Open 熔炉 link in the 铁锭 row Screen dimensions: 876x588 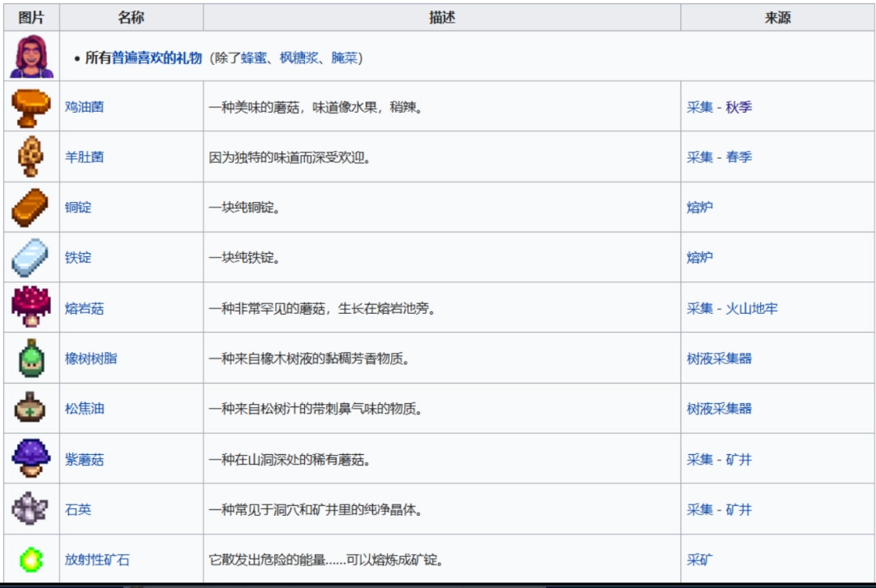pos(699,257)
